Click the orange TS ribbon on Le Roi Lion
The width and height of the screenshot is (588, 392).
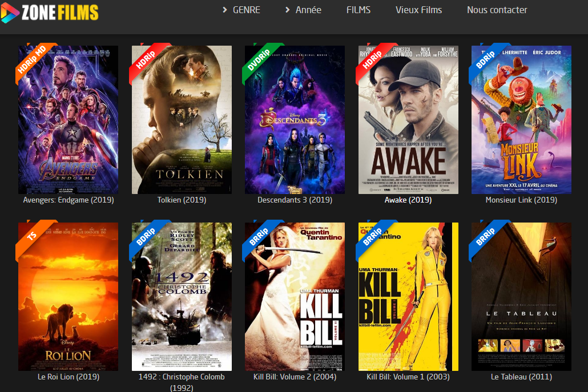coord(33,237)
